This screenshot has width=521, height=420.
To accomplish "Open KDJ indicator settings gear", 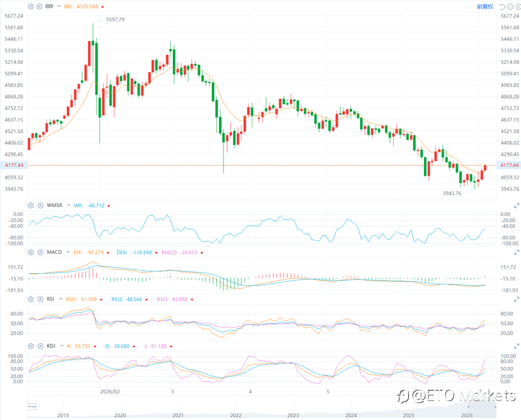I will coord(31,346).
